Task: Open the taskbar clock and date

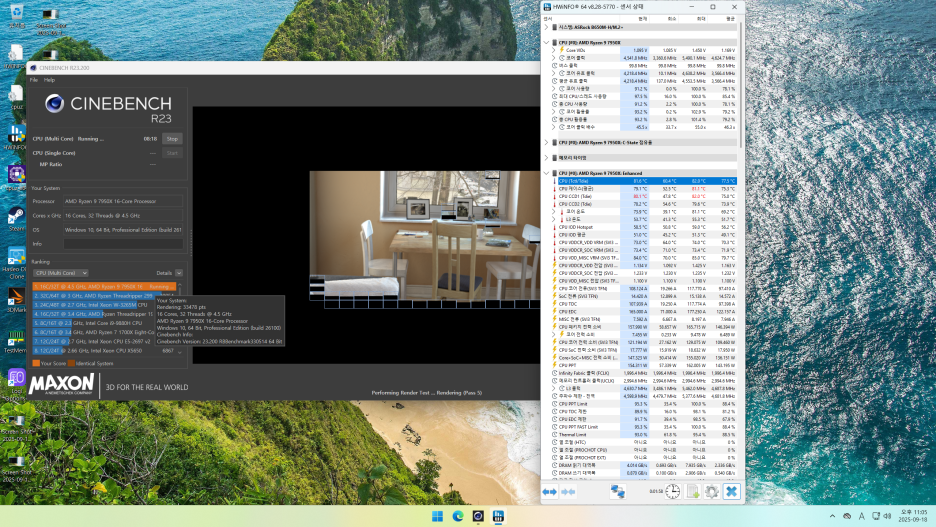Action: [913, 516]
